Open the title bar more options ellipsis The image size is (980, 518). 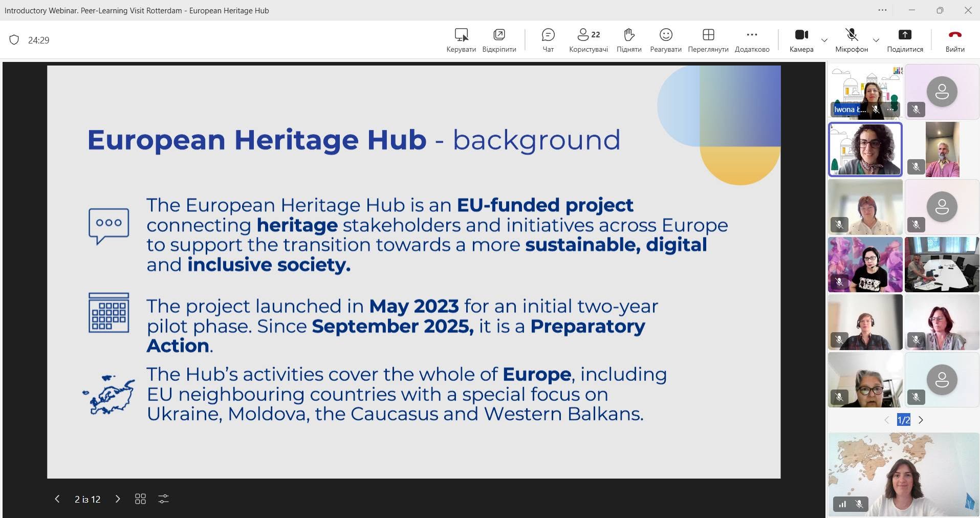pyautogui.click(x=883, y=10)
